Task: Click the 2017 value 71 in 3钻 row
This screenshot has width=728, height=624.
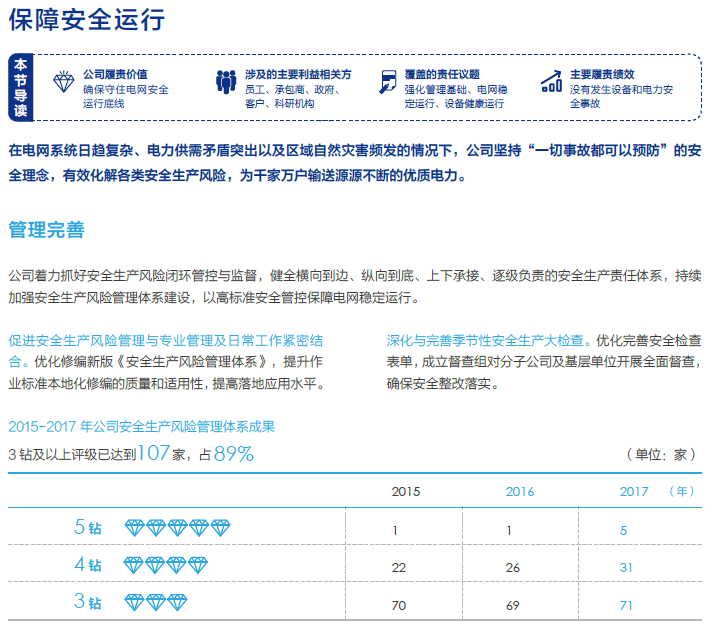Action: point(627,605)
